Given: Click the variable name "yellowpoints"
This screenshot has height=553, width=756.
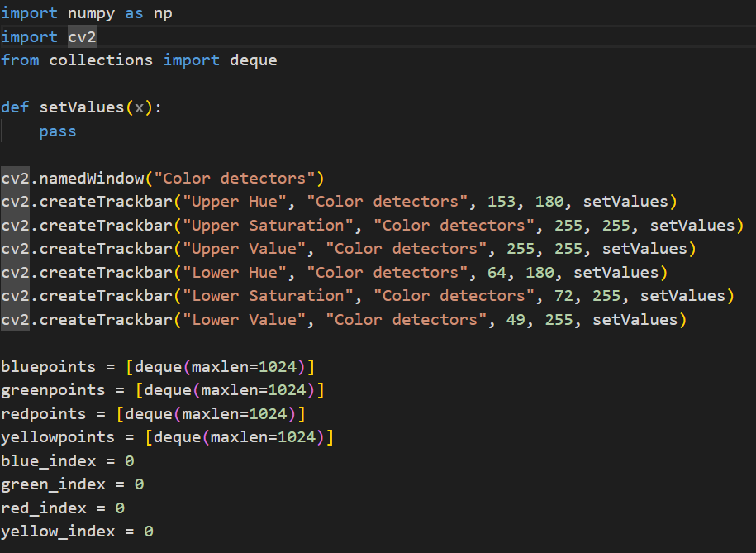Looking at the screenshot, I should pos(58,437).
